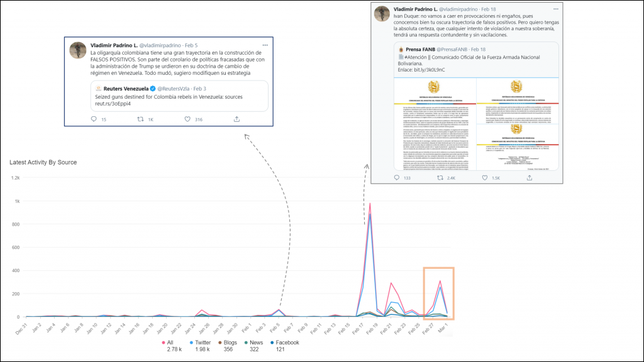Click '1.2k' y-axis label

(x=15, y=178)
